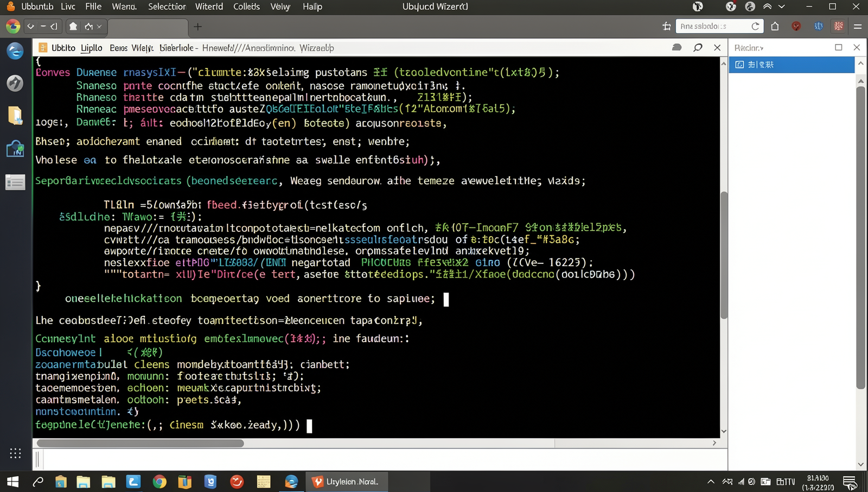Switch to the Ubtito tab
868x492 pixels.
coord(63,48)
